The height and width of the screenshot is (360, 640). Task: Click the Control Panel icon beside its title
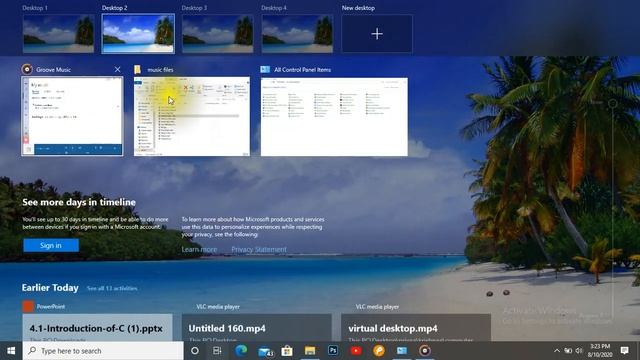pyautogui.click(x=265, y=70)
